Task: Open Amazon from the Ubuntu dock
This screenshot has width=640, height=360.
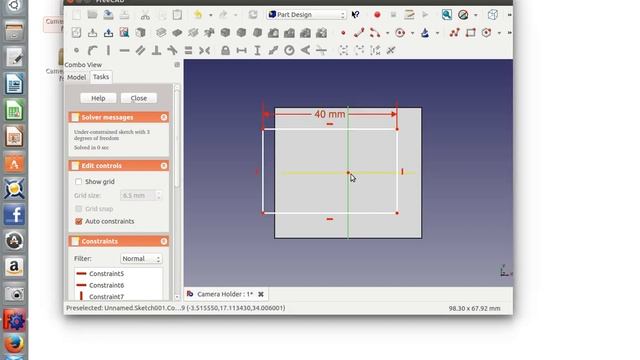Action: click(x=14, y=267)
